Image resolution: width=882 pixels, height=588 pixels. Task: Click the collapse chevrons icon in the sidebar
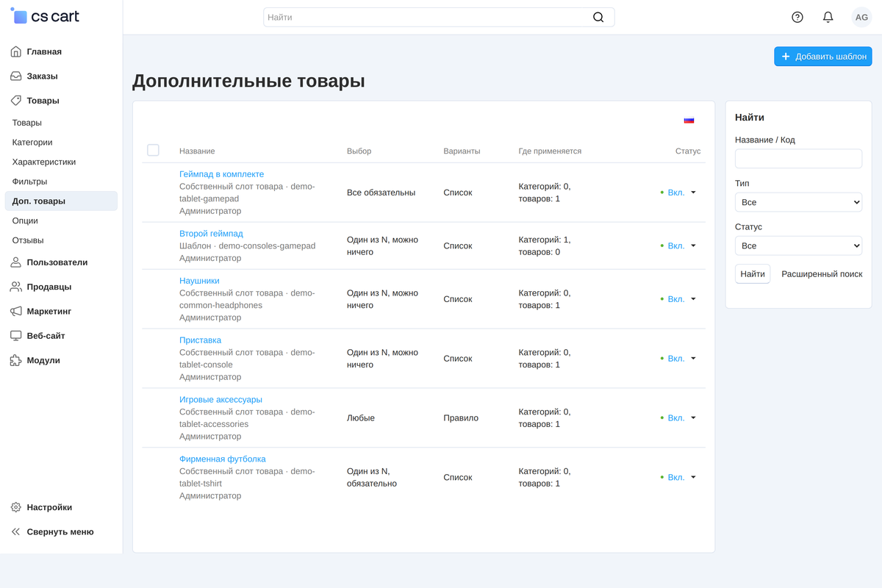click(16, 531)
